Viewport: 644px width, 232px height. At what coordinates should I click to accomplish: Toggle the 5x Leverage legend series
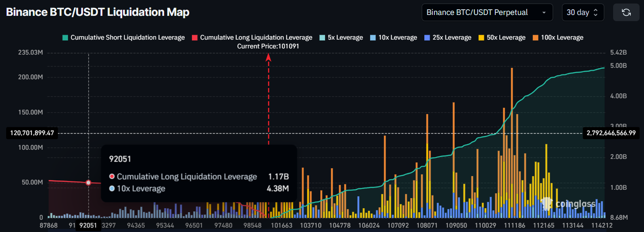(341, 37)
